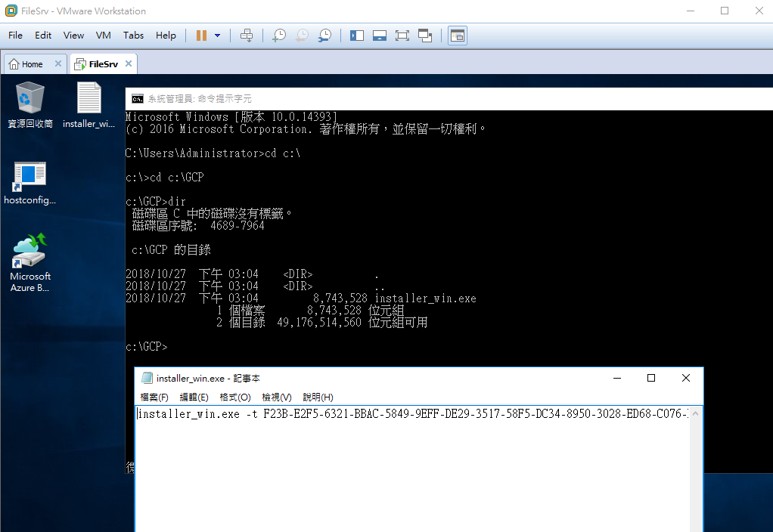Click the 4689-7964 volume serial number
Image resolution: width=773 pixels, height=532 pixels.
point(237,226)
